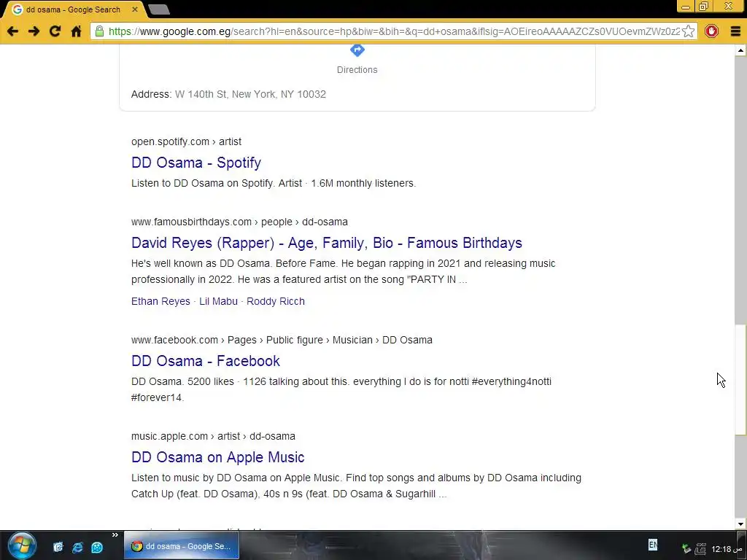Launch Internet Explorer from quick launch

pos(77,547)
